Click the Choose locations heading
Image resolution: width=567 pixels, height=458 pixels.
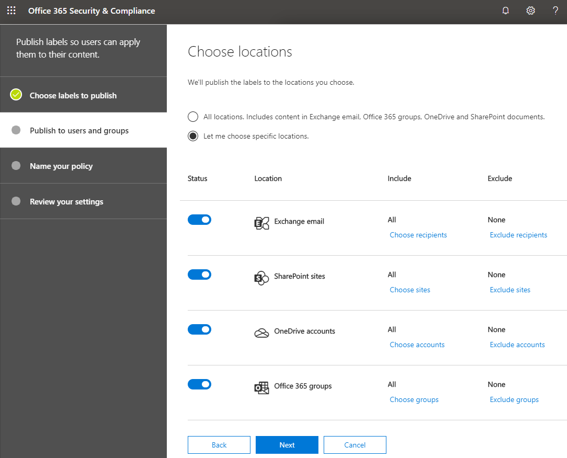[240, 52]
